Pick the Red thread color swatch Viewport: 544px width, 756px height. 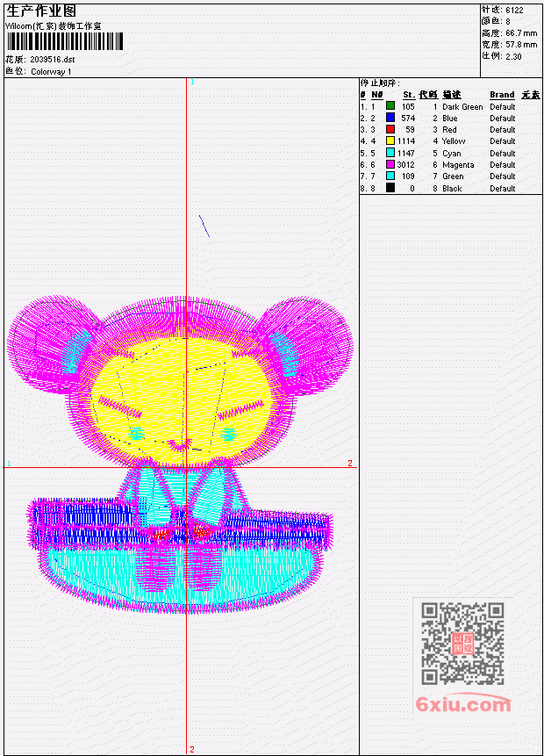coord(390,129)
